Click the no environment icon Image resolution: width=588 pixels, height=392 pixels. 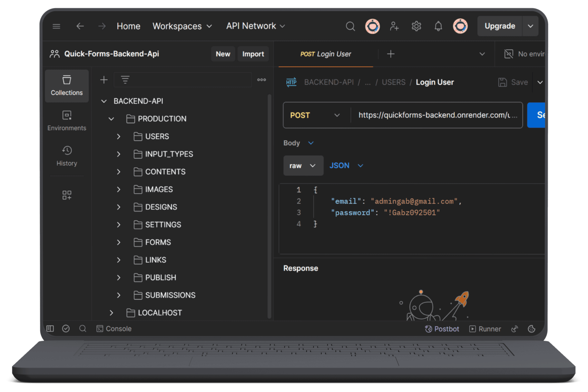tap(508, 54)
